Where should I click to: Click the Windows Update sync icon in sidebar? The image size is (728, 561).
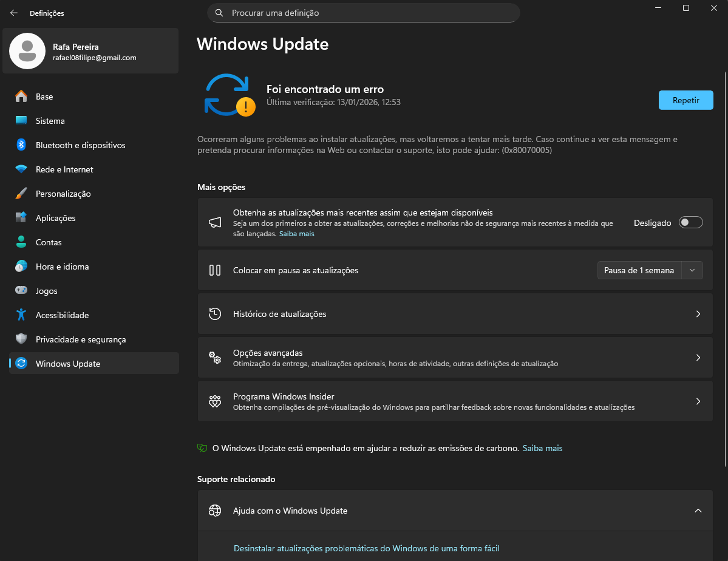(x=21, y=364)
